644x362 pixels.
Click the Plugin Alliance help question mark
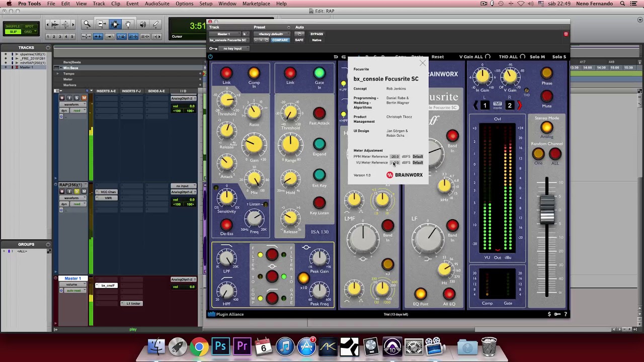coord(566,314)
